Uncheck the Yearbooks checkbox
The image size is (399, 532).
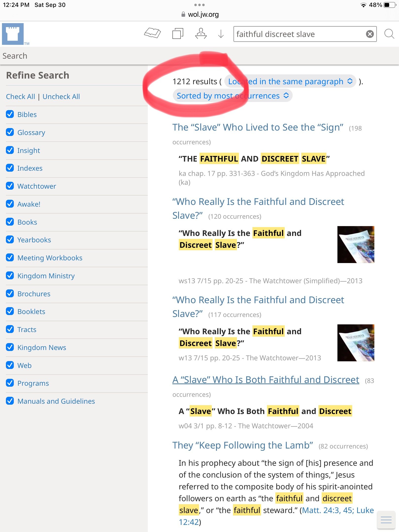coord(10,239)
